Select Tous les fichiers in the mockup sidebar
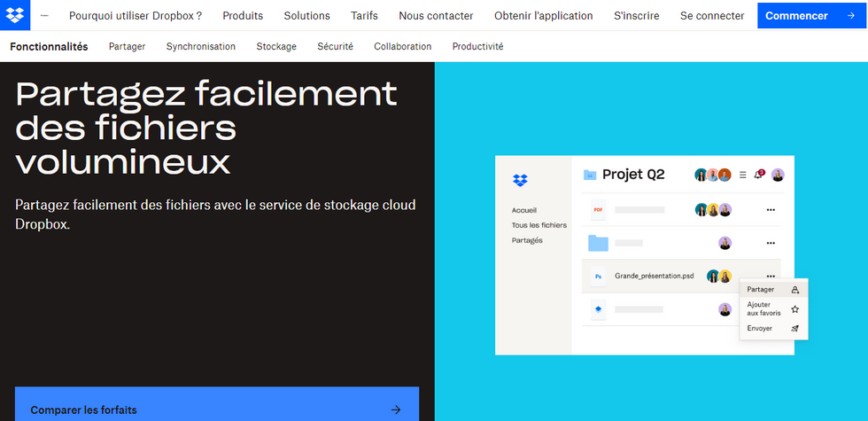This screenshot has width=868, height=421. click(539, 225)
